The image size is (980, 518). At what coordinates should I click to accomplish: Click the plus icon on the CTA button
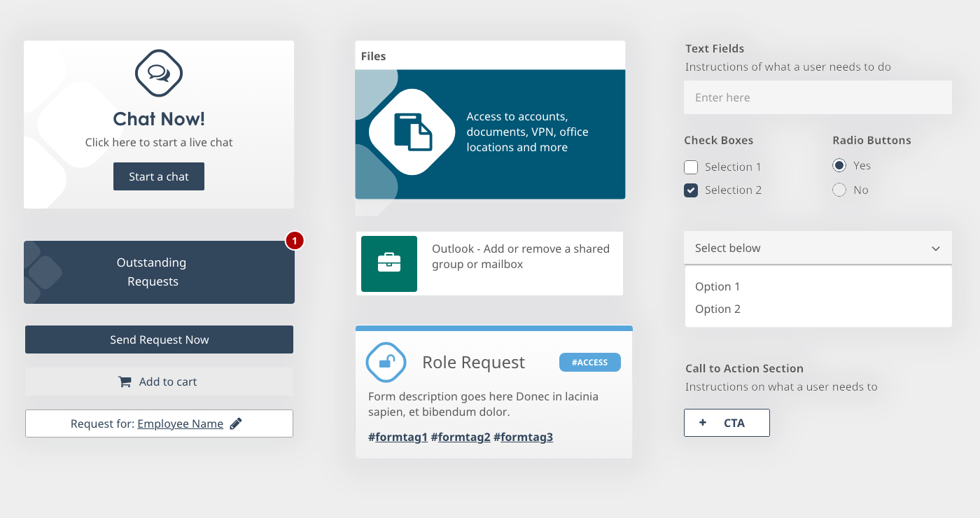coord(703,423)
